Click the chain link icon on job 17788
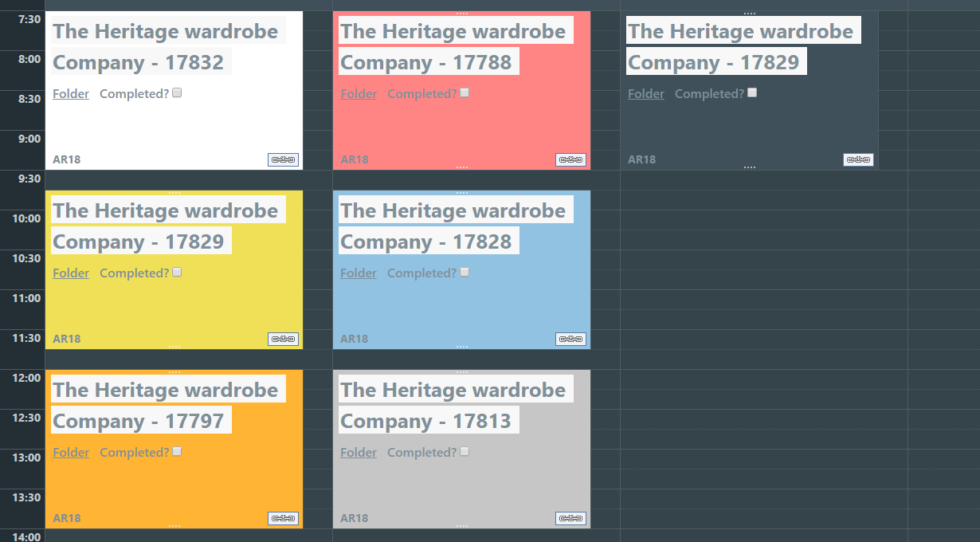 pos(570,159)
